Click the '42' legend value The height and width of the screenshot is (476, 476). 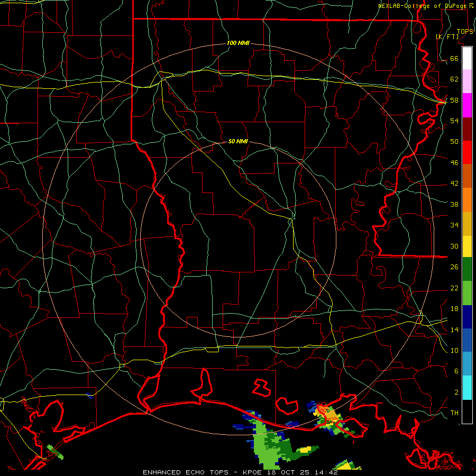[454, 184]
